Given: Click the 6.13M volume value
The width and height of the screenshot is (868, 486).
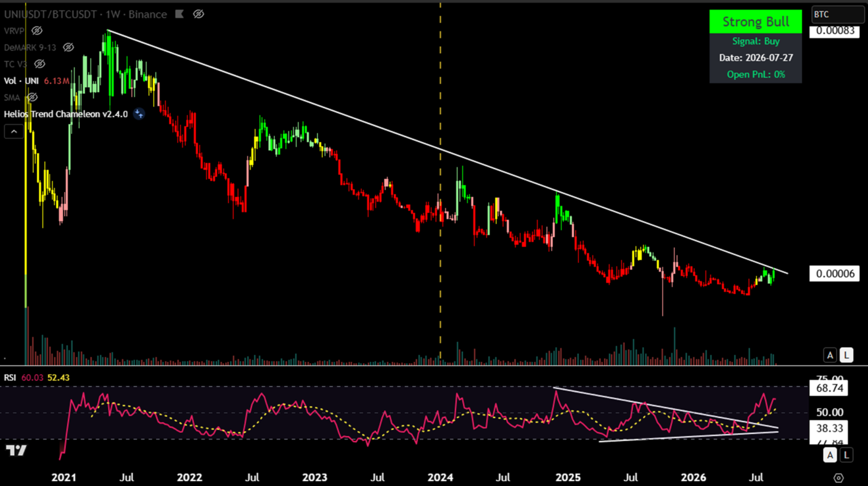Looking at the screenshot, I should [56, 80].
